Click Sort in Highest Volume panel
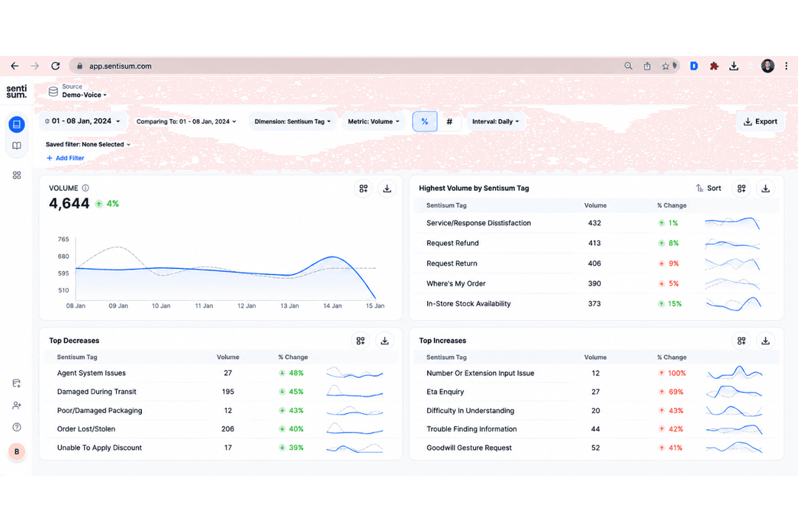 coord(709,188)
